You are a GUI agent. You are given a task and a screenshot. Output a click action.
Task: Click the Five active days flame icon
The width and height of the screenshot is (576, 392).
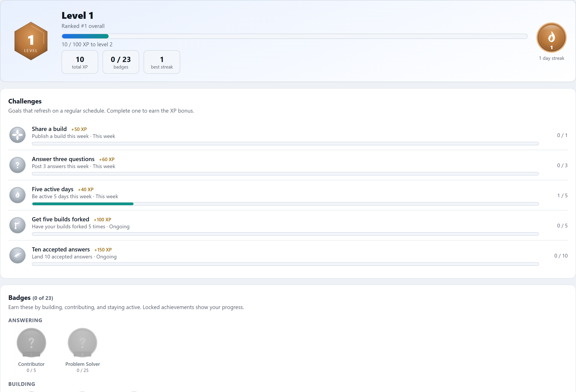(17, 195)
